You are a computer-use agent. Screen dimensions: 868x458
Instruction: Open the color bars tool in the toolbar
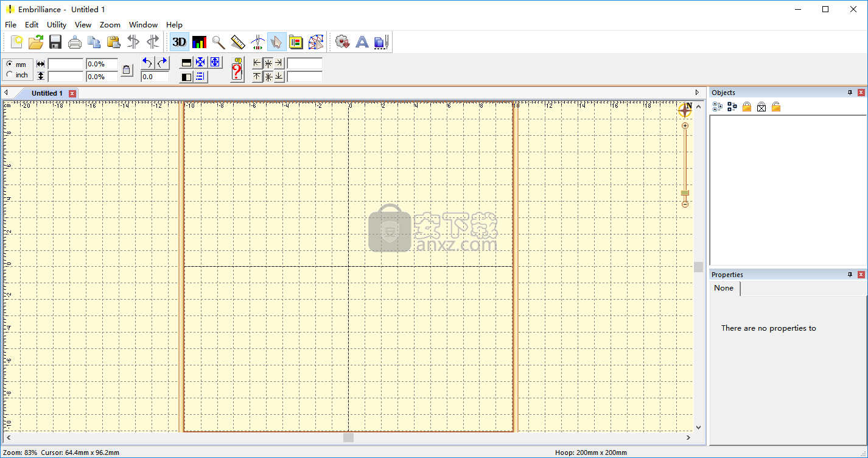[199, 42]
